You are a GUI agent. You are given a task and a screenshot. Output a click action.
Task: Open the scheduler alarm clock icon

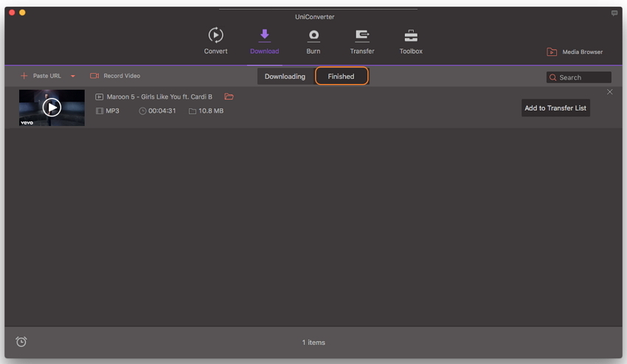coord(21,342)
